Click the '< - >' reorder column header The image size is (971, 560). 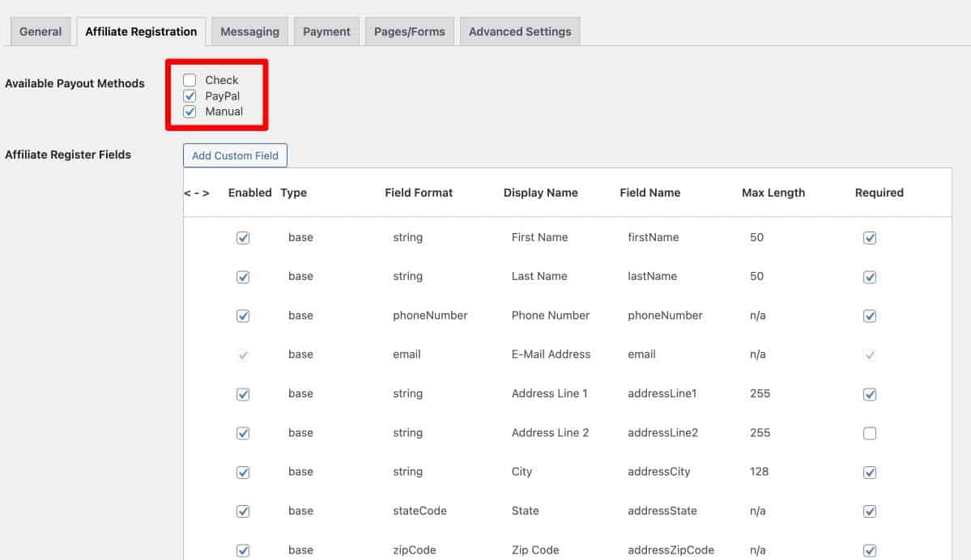(196, 193)
